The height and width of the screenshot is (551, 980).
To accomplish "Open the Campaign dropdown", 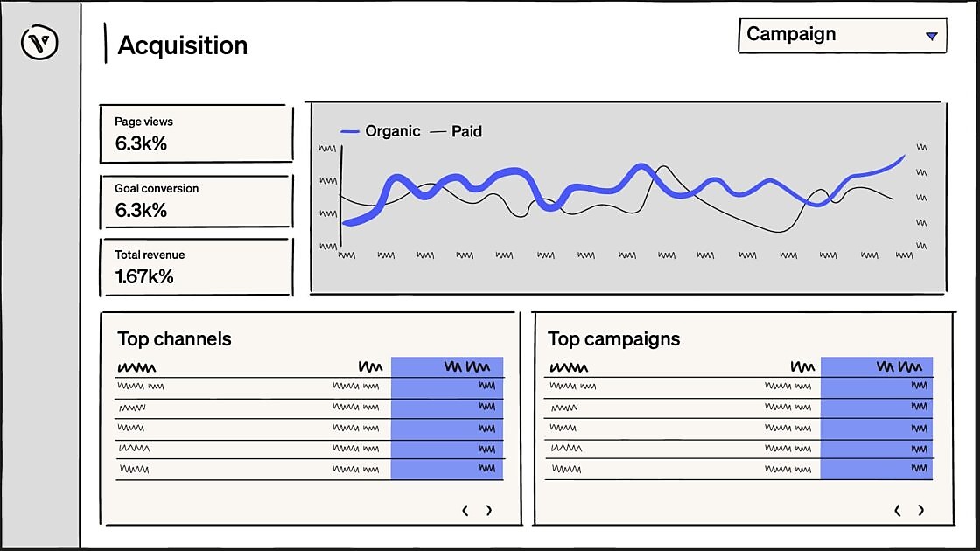I will [x=842, y=36].
